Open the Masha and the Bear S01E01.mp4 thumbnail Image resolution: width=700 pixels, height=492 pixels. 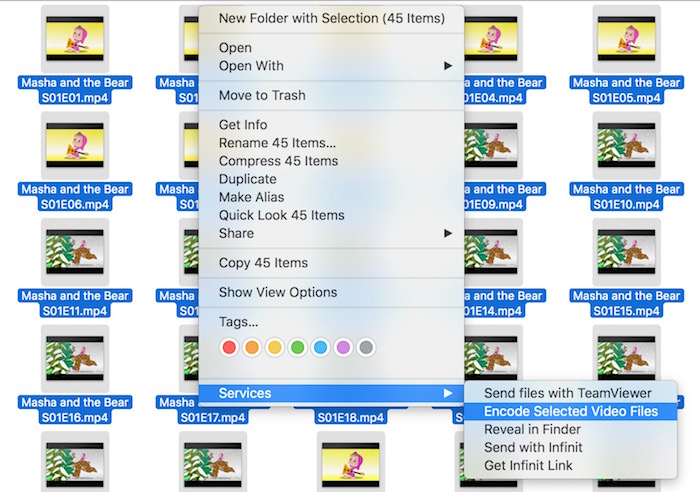pyautogui.click(x=73, y=38)
